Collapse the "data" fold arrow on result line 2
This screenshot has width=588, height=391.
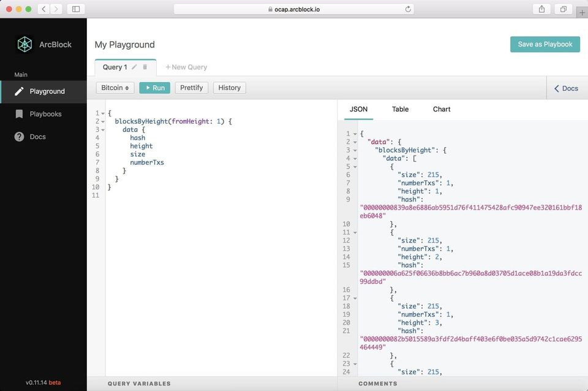pyautogui.click(x=355, y=142)
